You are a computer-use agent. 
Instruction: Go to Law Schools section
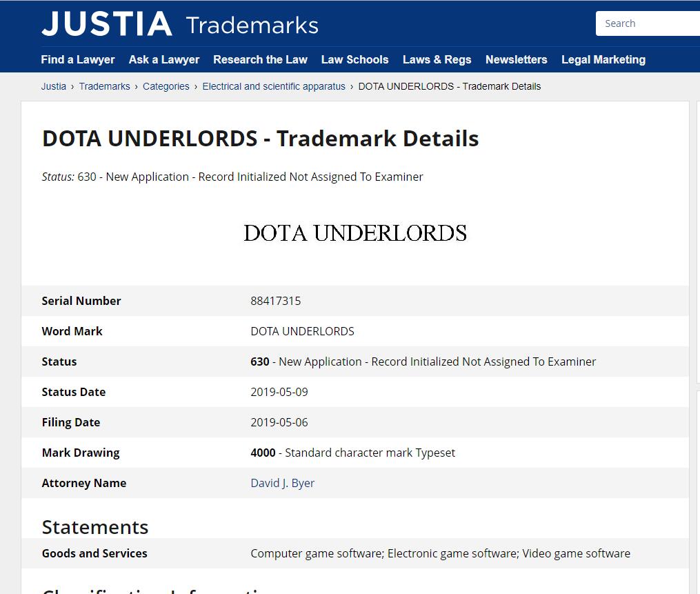tap(355, 59)
